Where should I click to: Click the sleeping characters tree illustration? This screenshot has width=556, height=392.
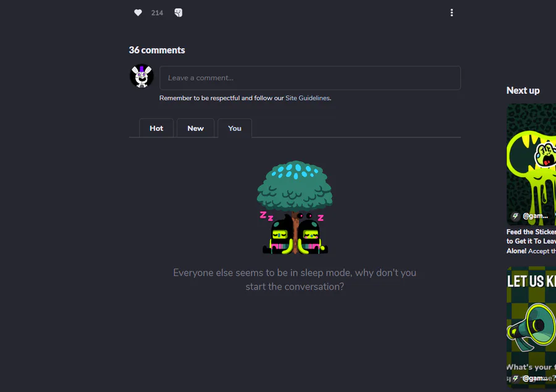295,207
